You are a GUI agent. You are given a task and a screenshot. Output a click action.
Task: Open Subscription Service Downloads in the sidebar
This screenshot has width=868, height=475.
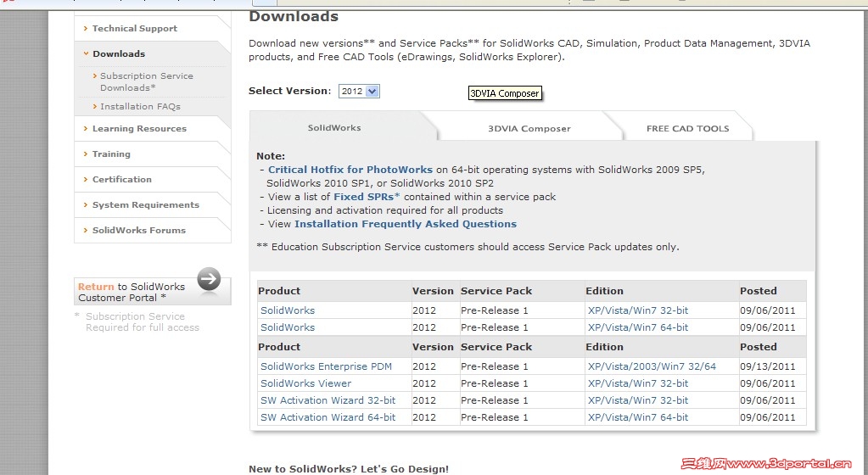[x=147, y=81]
